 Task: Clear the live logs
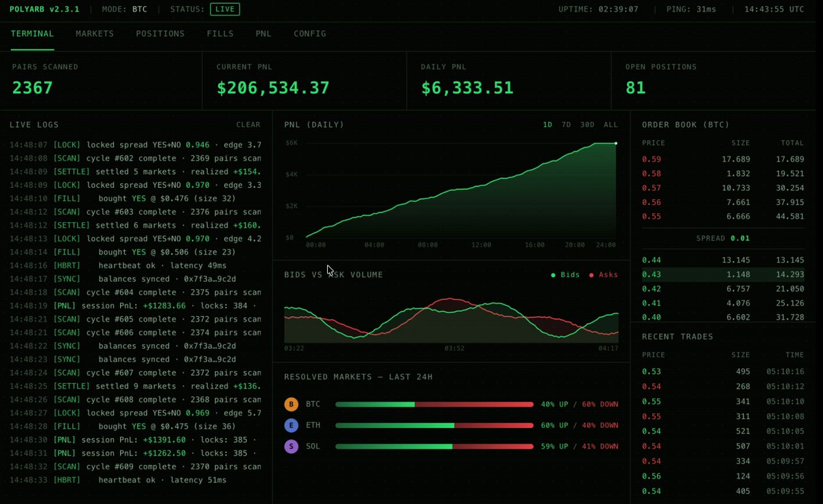248,125
